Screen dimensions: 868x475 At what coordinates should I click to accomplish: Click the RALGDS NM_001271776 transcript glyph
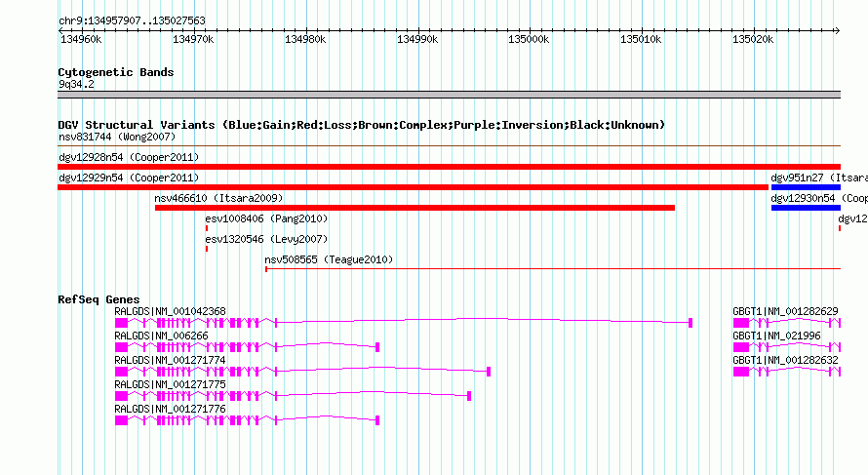click(x=248, y=420)
